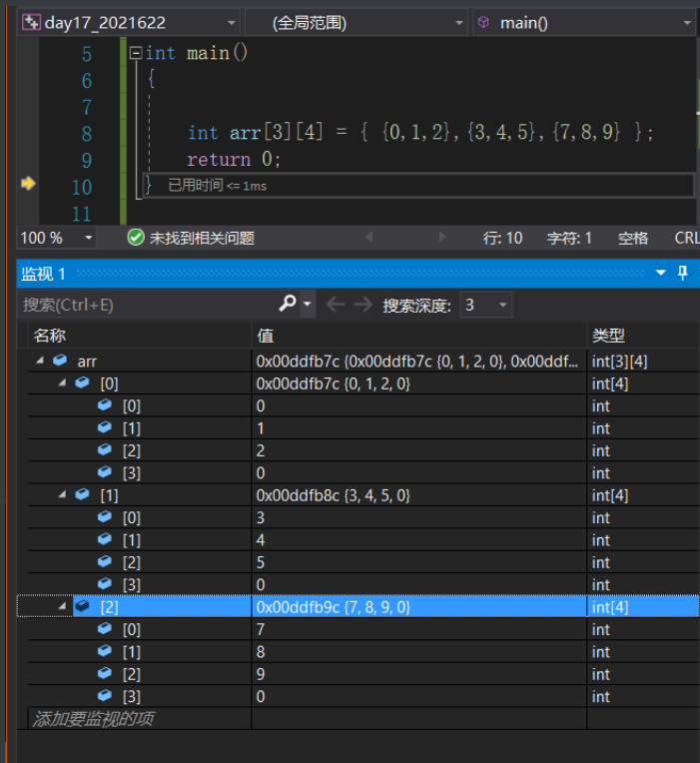Click the value 0x00ddfb8c {3, 4, 5, 0}
This screenshot has height=763, width=700.
334,496
